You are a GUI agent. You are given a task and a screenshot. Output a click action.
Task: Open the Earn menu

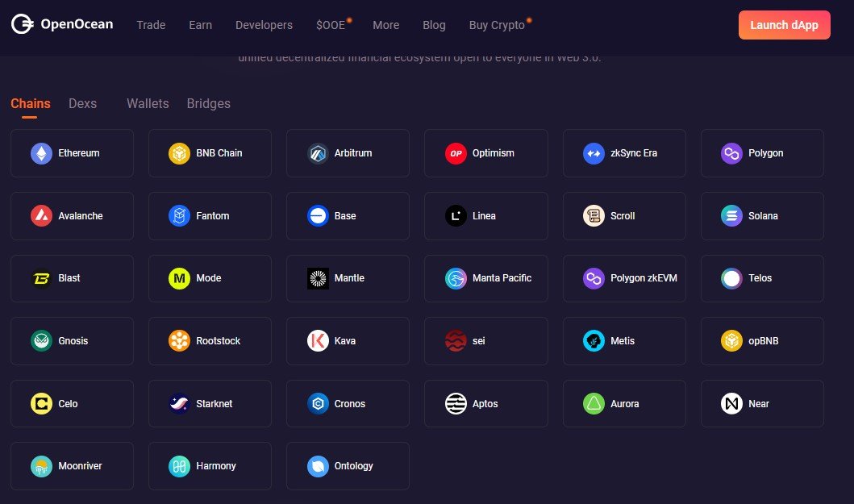click(x=201, y=25)
